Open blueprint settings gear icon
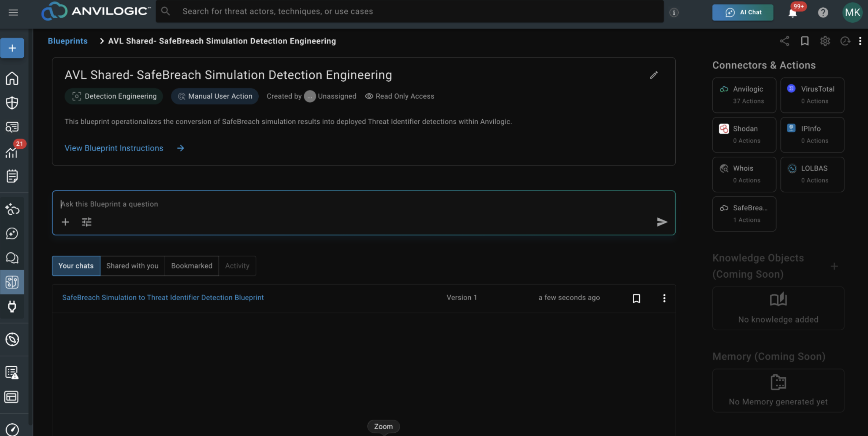Image resolution: width=868 pixels, height=436 pixels. point(825,41)
